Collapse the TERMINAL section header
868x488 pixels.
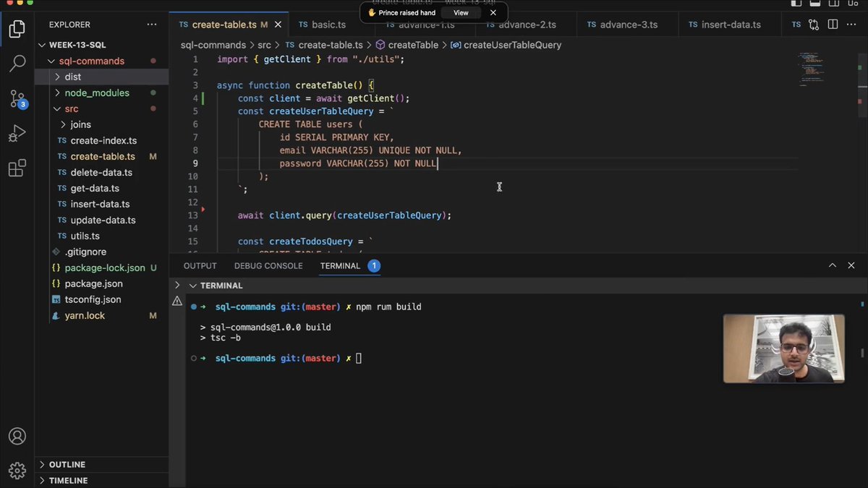point(193,286)
